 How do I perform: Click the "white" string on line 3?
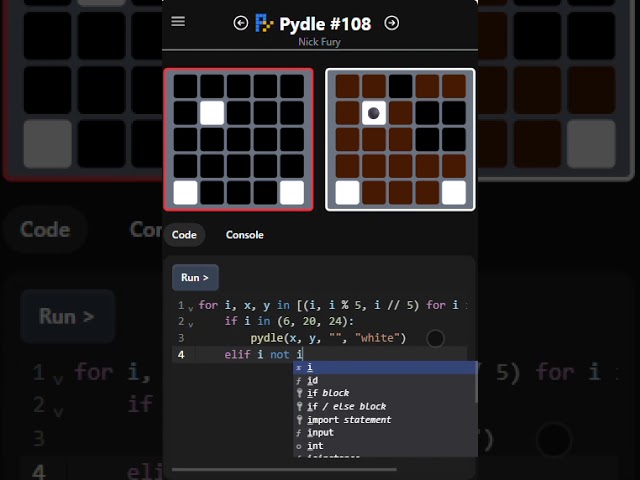(x=378, y=338)
